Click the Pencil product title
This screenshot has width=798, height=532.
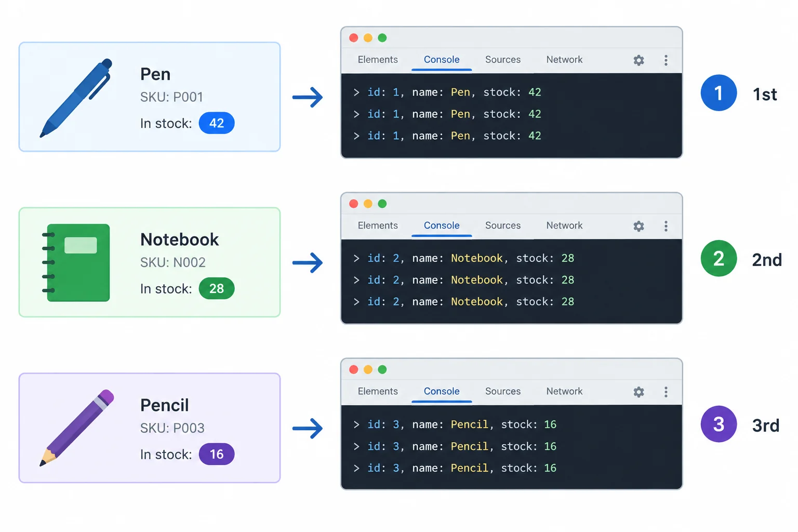(165, 405)
